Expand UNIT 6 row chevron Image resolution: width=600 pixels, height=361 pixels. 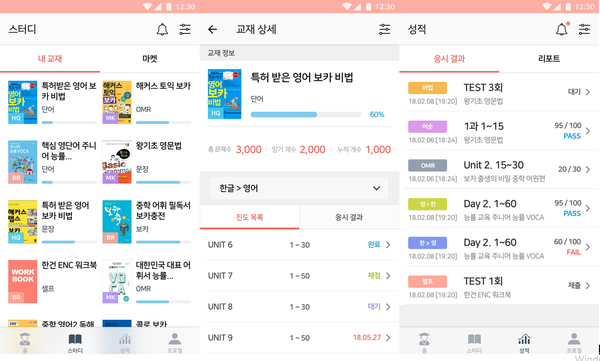388,245
